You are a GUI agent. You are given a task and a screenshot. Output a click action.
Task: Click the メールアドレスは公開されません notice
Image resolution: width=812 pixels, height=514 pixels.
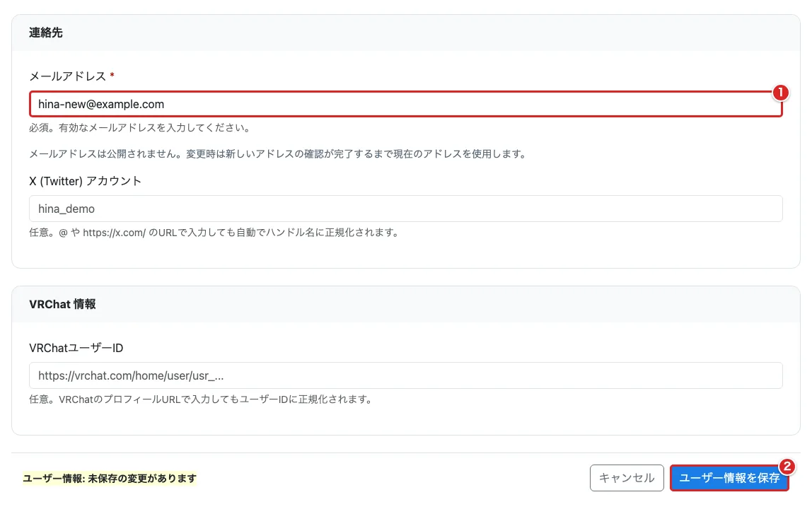click(x=278, y=153)
